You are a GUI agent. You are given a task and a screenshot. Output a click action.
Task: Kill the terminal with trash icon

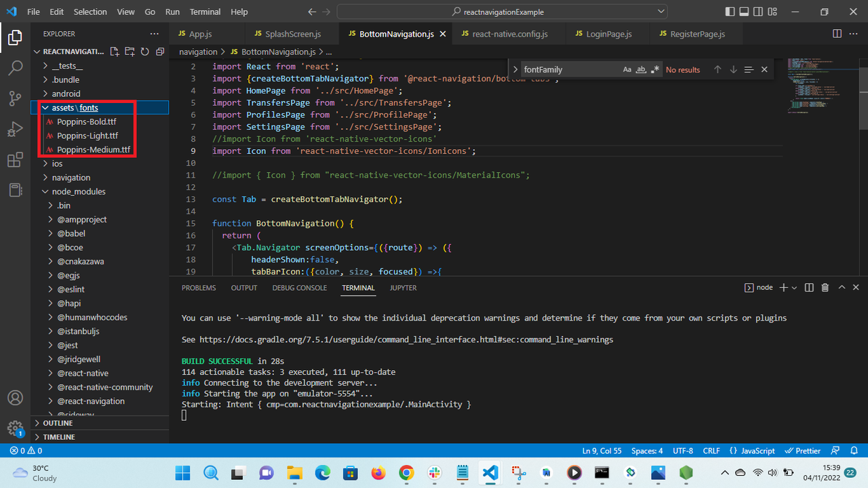coord(825,287)
